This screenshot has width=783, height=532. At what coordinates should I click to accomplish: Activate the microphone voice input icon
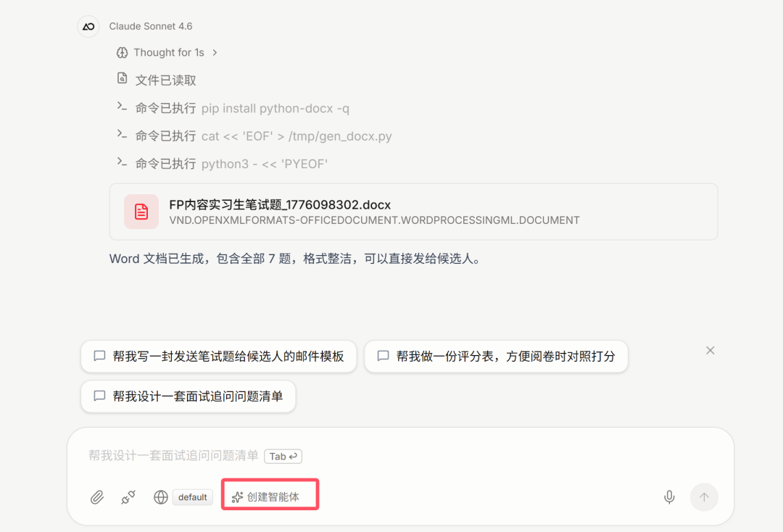tap(669, 497)
